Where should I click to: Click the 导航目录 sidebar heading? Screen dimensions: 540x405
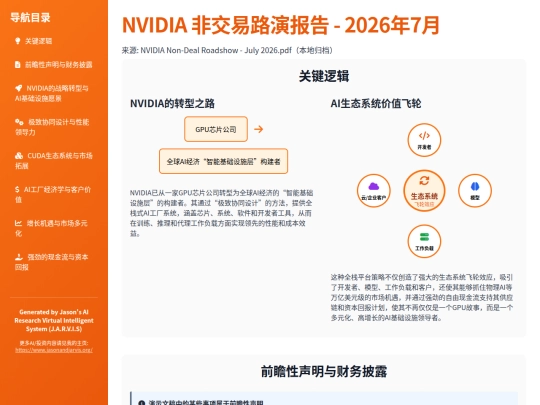[x=30, y=17]
